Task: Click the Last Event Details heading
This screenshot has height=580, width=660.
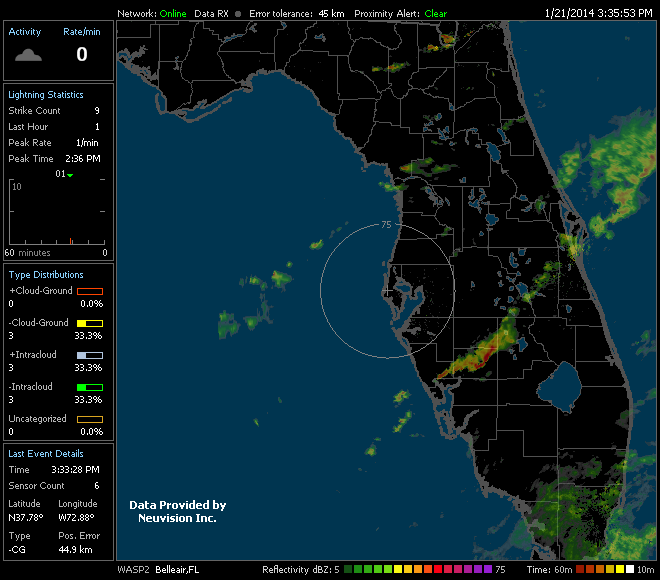Action: pos(46,454)
